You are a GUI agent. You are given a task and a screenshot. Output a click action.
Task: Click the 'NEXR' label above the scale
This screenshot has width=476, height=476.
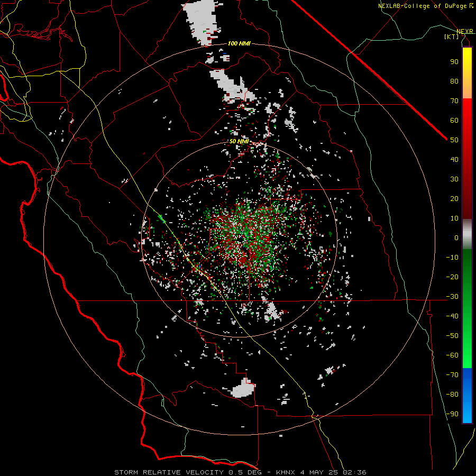click(x=465, y=31)
